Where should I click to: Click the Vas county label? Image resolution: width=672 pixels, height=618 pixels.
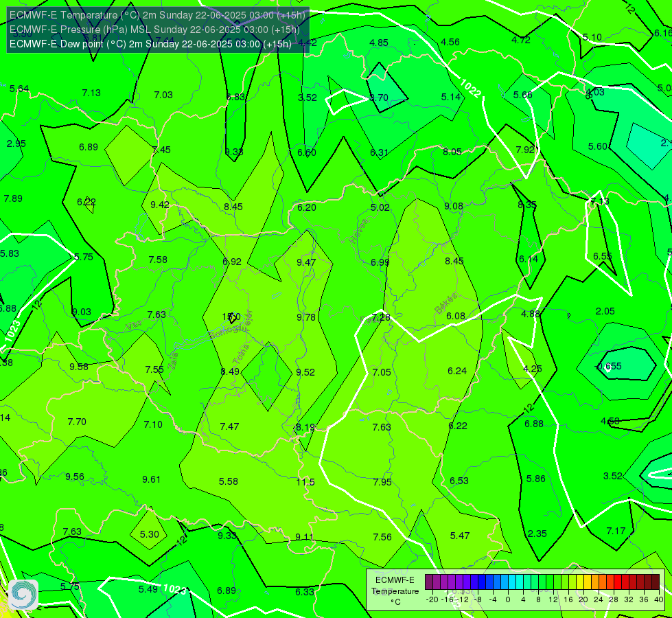pyautogui.click(x=134, y=326)
